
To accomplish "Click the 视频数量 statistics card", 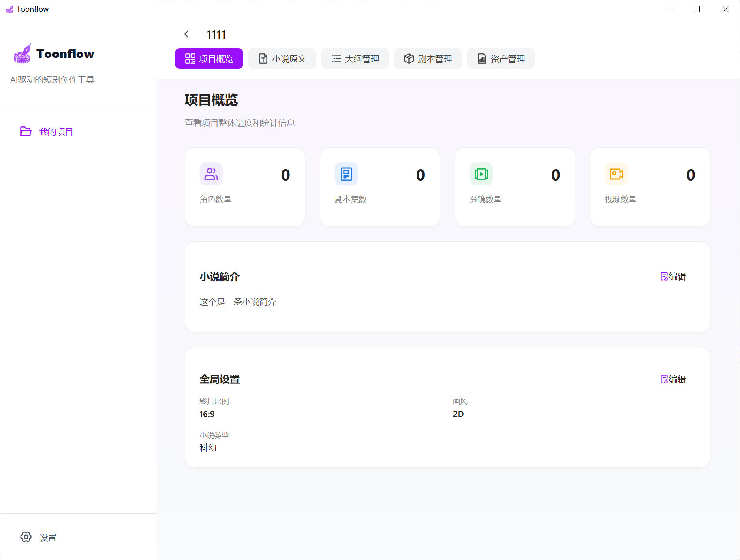I will pos(650,187).
